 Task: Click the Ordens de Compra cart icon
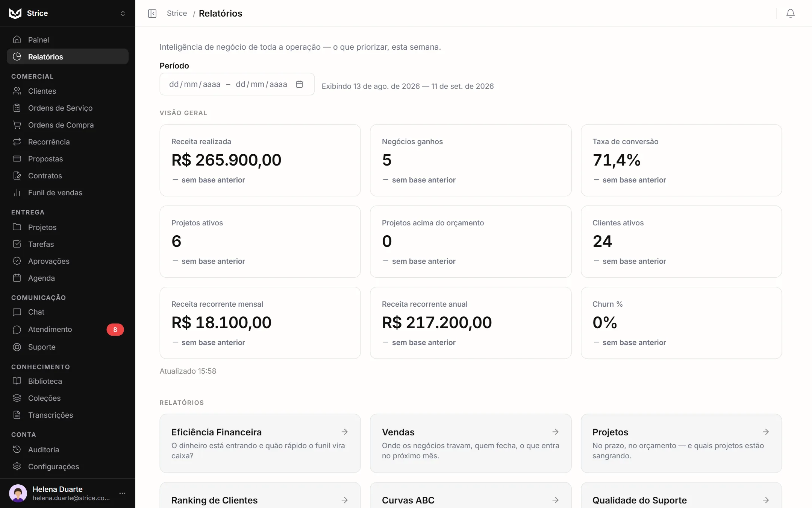[17, 125]
